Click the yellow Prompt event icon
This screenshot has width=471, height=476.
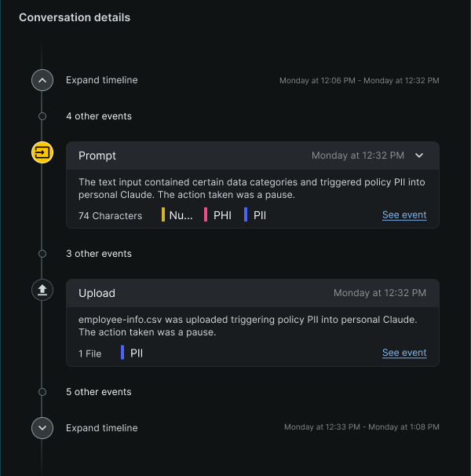(42, 152)
